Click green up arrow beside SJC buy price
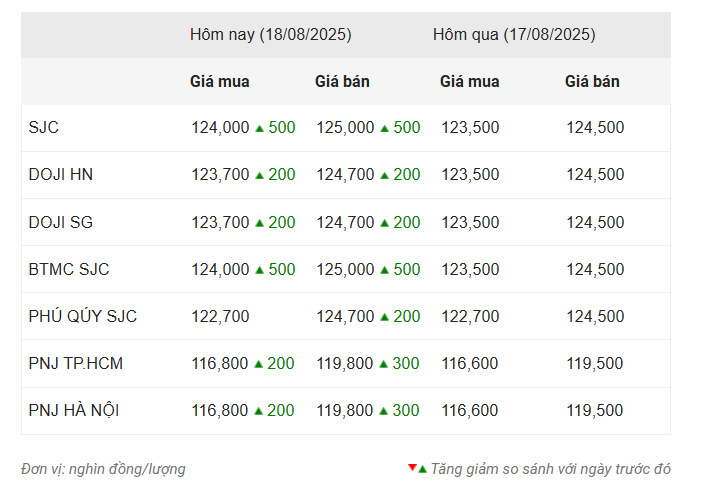 [x=259, y=128]
